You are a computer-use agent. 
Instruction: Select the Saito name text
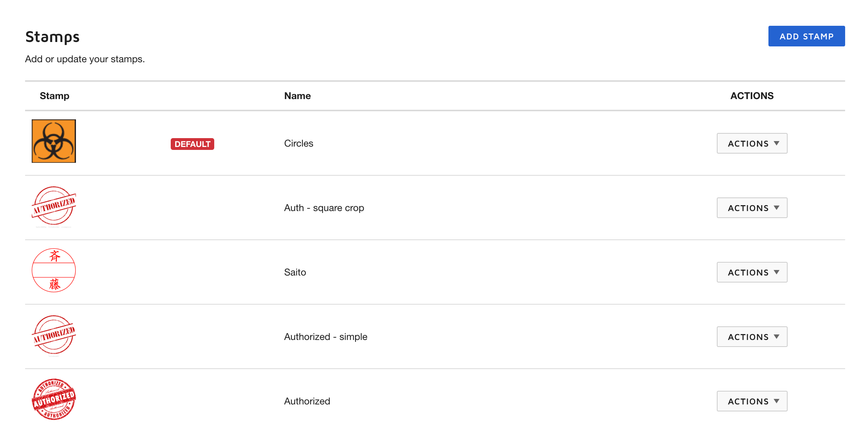pos(295,272)
